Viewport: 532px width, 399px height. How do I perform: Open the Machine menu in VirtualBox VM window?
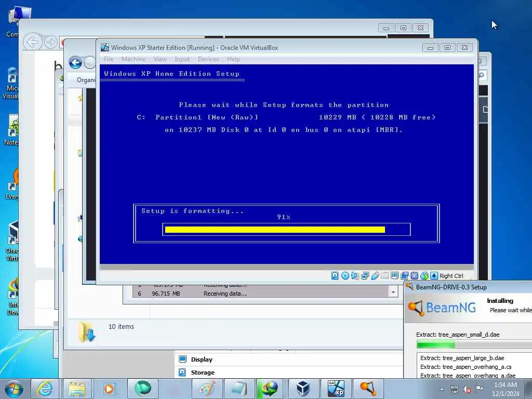point(134,59)
